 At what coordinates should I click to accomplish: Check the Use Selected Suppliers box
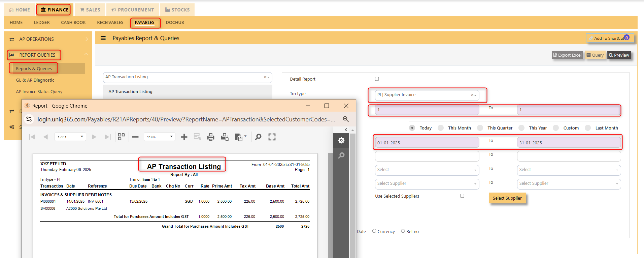(x=462, y=196)
